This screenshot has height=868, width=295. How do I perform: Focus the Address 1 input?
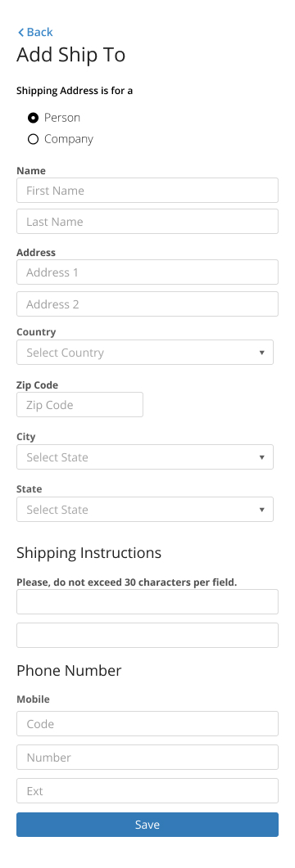[x=147, y=272]
